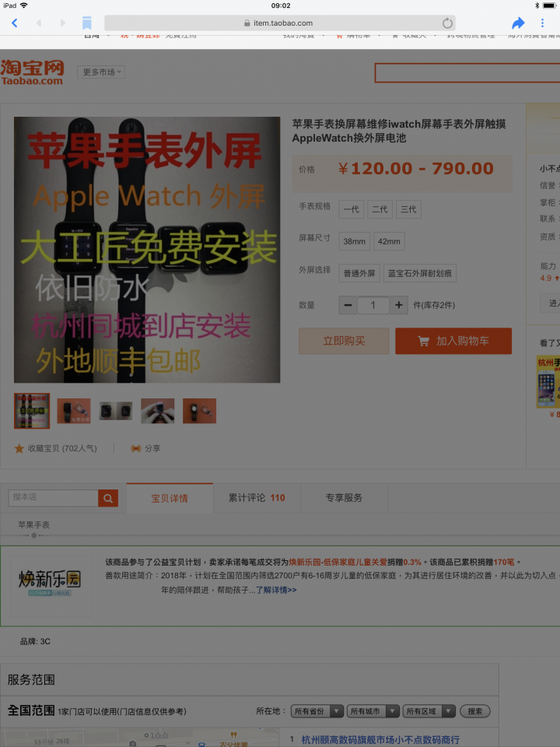Image resolution: width=560 pixels, height=747 pixels.
Task: Choose 38mm screen size
Action: click(x=355, y=241)
